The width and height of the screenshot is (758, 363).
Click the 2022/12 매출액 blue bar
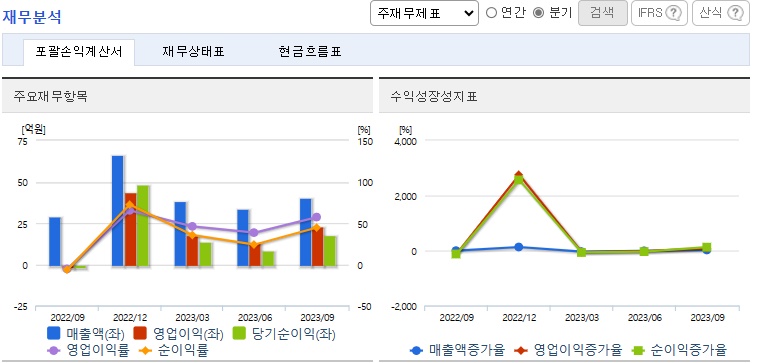(x=117, y=211)
